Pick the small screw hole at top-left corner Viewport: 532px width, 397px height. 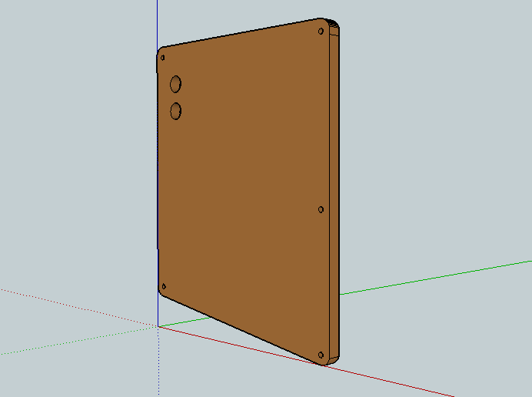(162, 58)
